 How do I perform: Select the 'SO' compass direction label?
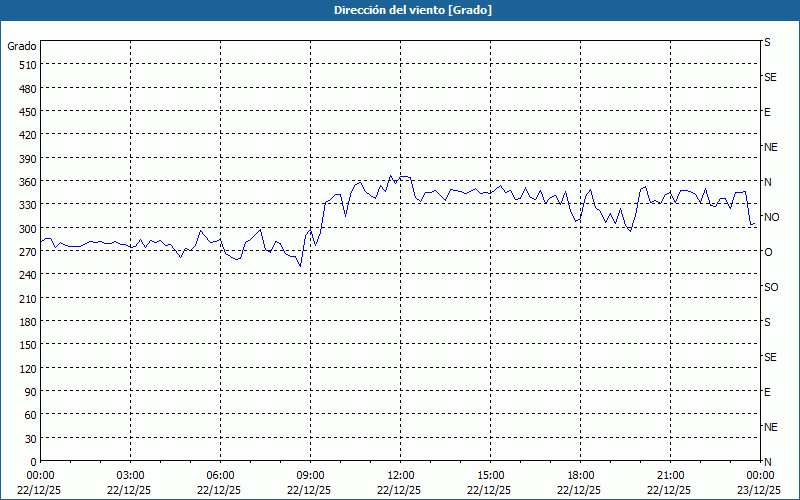click(x=771, y=287)
